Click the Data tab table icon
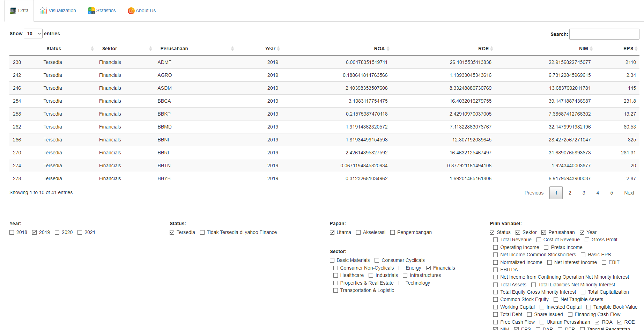 [13, 11]
